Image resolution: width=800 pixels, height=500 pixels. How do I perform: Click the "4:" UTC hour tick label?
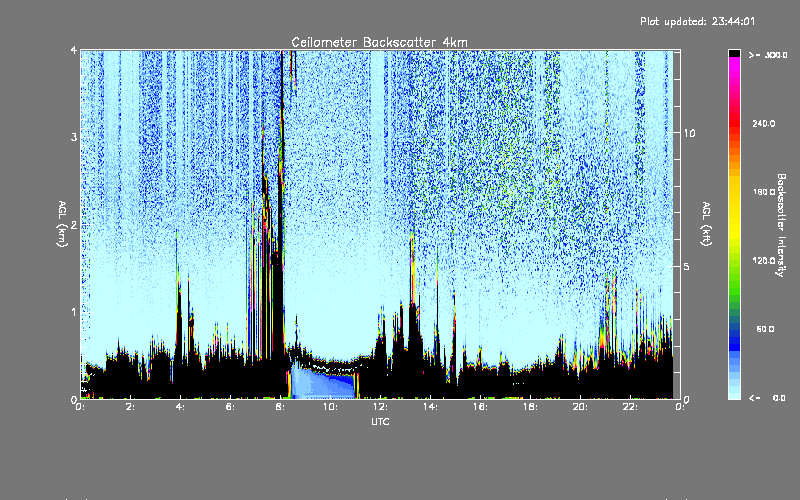181,407
